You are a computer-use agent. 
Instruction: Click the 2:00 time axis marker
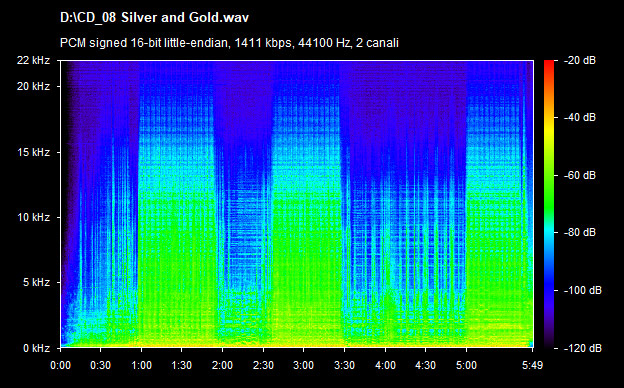point(222,365)
